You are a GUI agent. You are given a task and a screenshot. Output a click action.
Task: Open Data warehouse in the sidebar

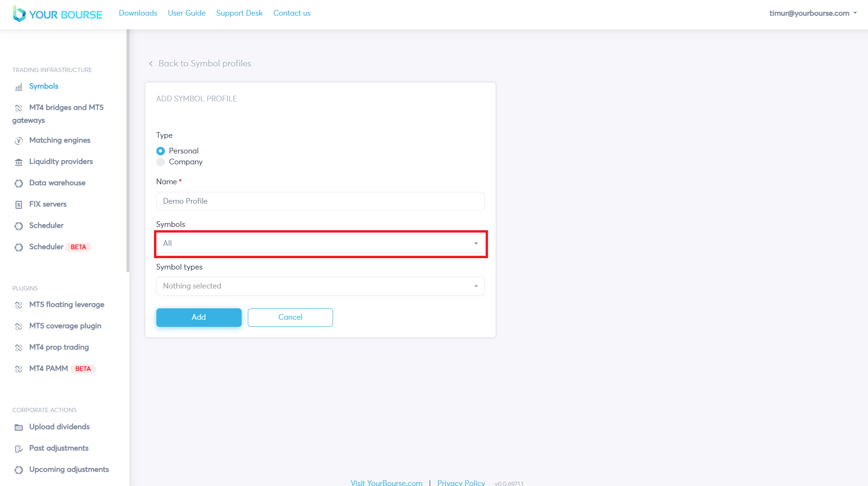point(57,183)
